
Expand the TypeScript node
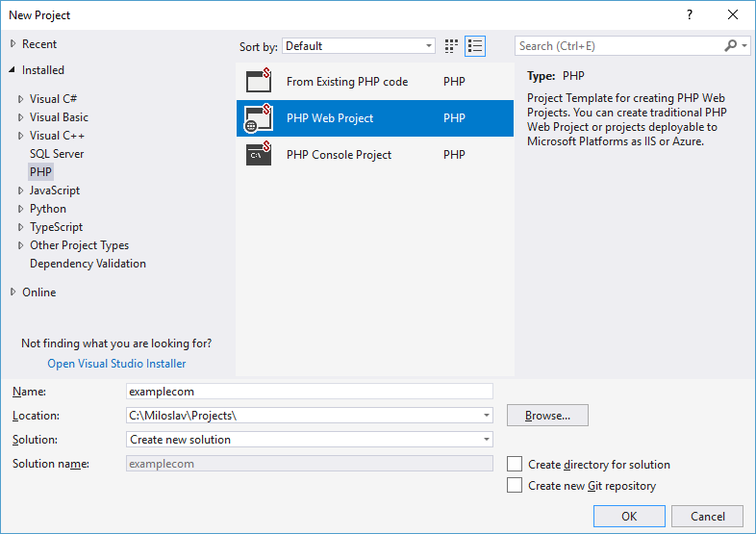click(20, 227)
